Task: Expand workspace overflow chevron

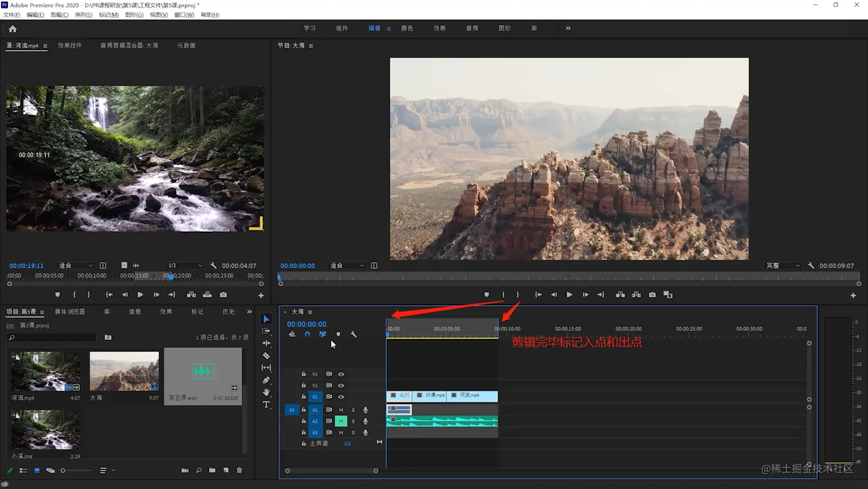Action: click(568, 28)
